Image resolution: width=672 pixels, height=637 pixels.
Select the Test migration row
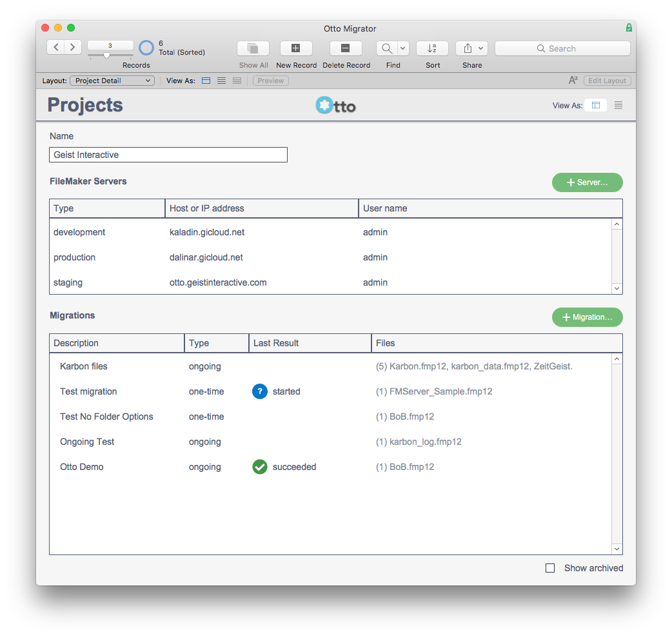tap(330, 391)
